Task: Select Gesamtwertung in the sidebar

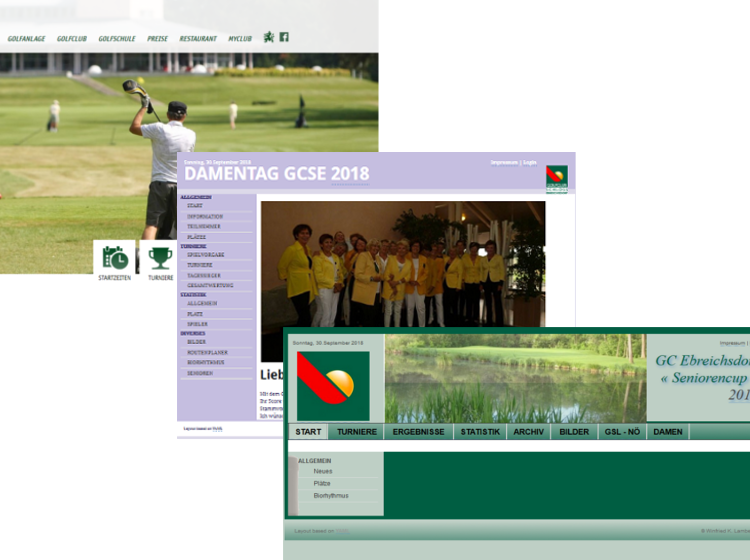Action: click(x=210, y=285)
